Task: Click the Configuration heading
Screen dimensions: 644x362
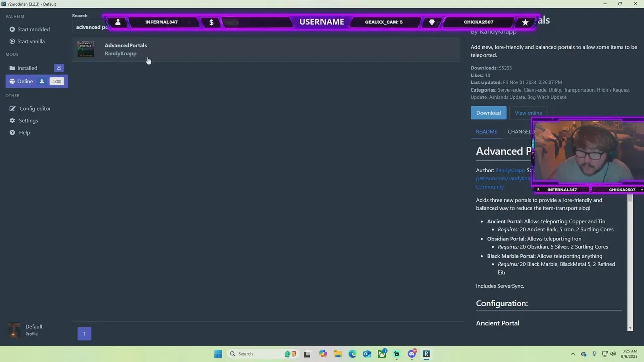Action: [x=502, y=303]
